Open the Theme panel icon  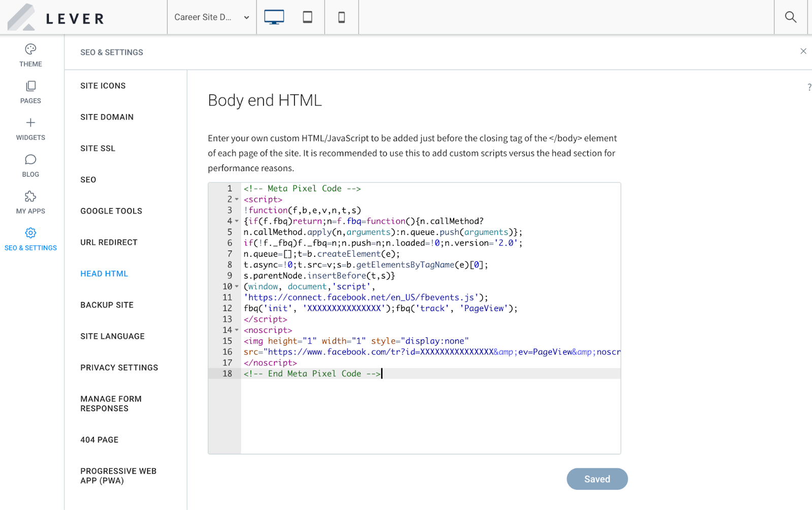click(x=30, y=49)
